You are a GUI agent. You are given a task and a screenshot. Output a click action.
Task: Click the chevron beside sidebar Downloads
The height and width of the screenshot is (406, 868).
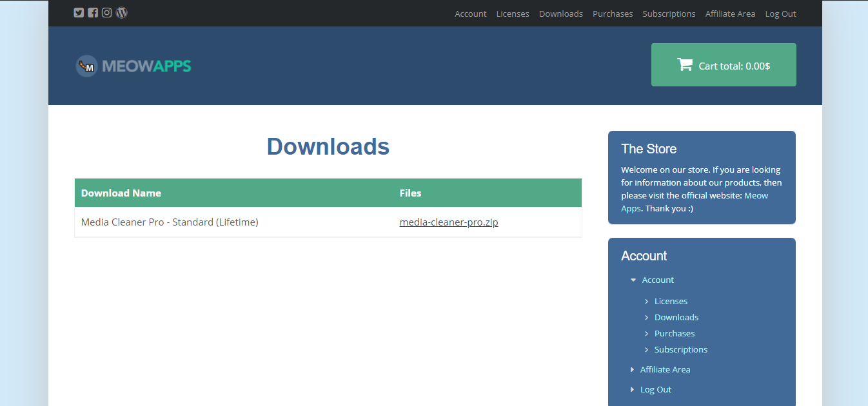tap(647, 317)
